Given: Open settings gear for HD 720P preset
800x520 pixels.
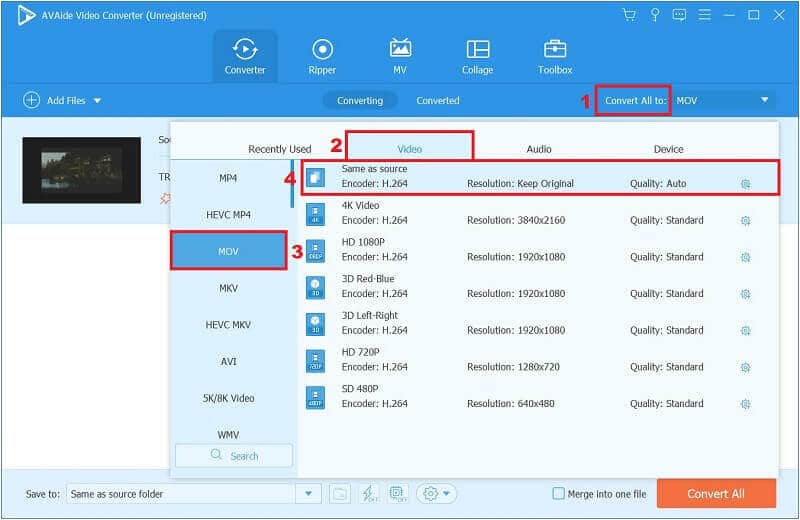Looking at the screenshot, I should coord(745,367).
